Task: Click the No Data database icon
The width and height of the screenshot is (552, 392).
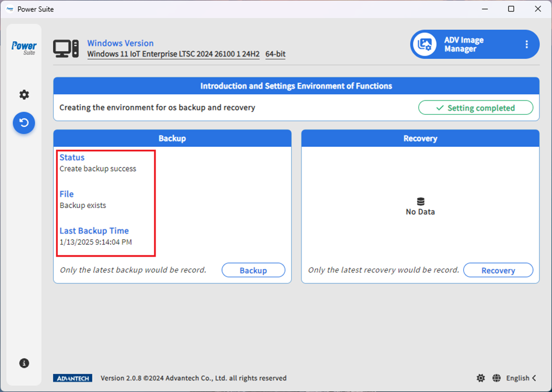Action: 420,202
